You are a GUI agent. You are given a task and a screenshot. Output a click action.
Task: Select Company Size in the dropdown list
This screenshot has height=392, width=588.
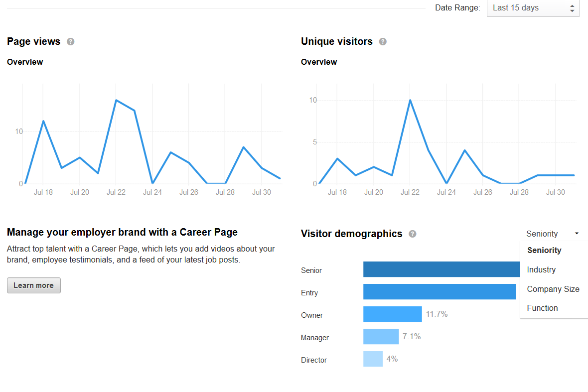click(553, 289)
